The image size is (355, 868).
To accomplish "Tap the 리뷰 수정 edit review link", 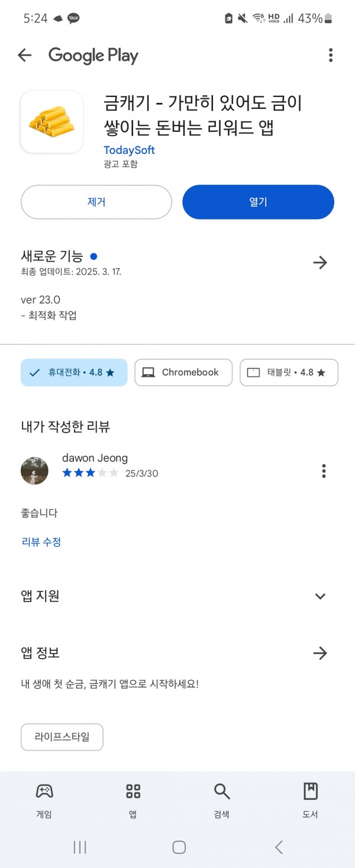I will click(41, 541).
